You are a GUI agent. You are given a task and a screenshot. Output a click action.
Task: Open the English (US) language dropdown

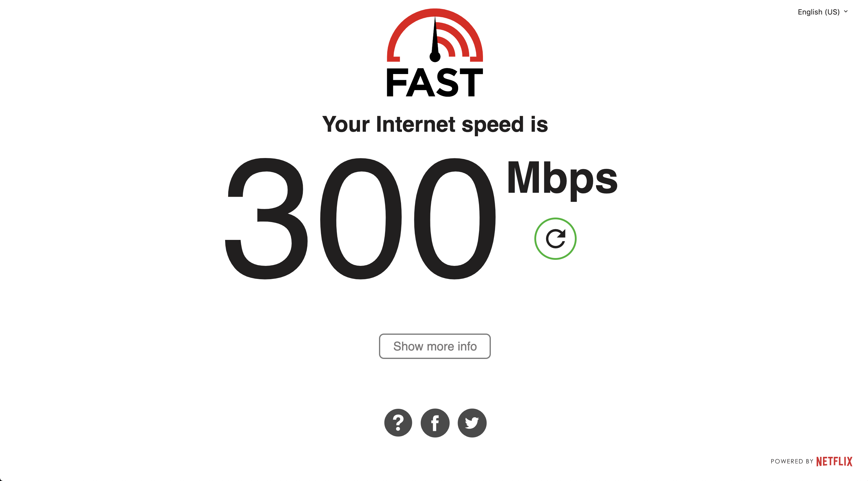(x=822, y=12)
